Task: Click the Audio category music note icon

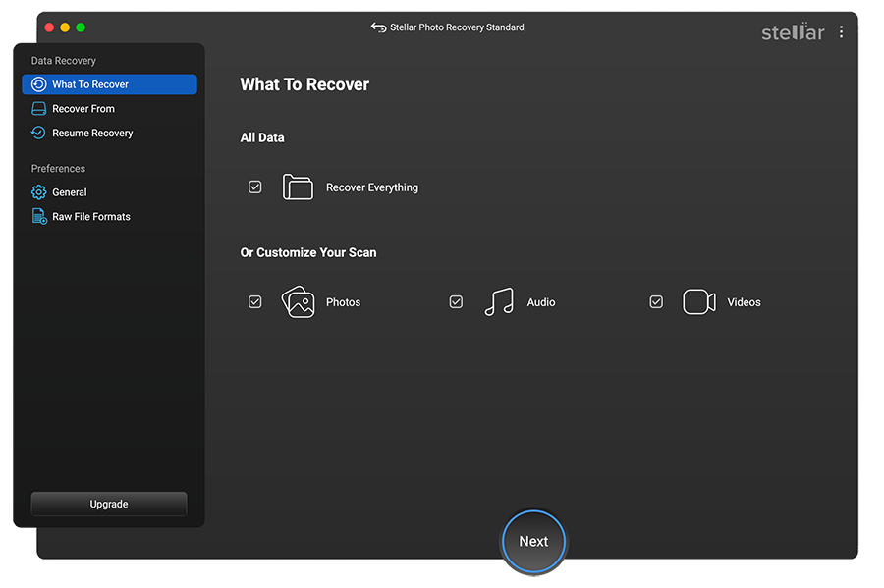Action: pos(498,301)
